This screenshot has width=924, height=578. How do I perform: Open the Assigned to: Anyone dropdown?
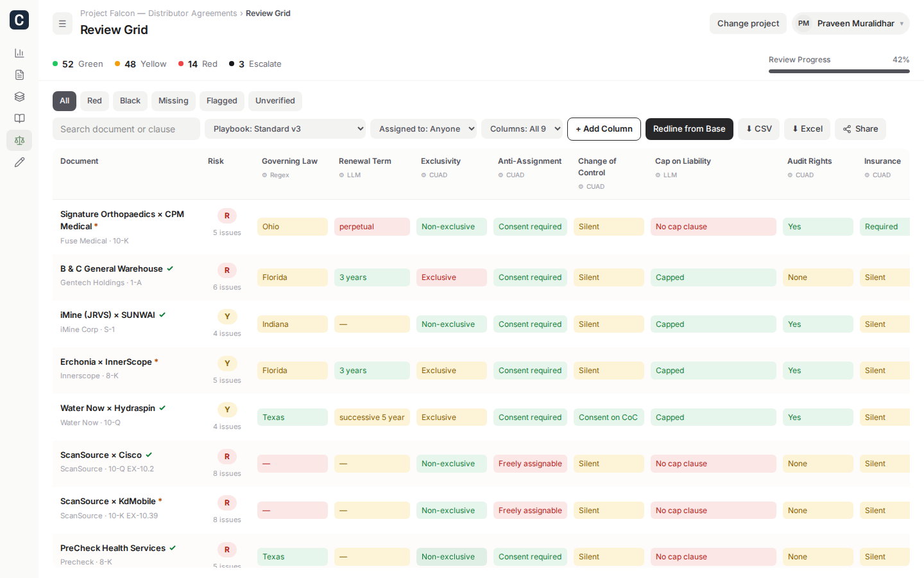[424, 129]
